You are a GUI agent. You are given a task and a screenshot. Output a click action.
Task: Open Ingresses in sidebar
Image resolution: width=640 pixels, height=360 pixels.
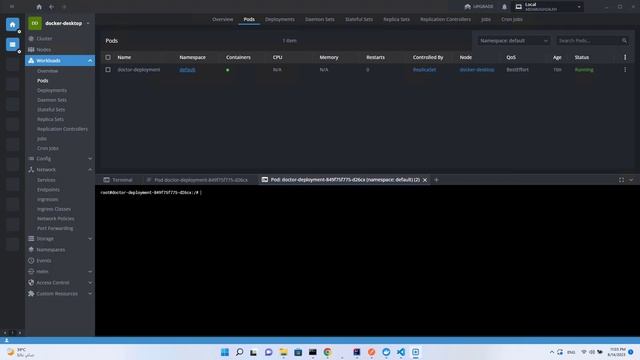47,199
